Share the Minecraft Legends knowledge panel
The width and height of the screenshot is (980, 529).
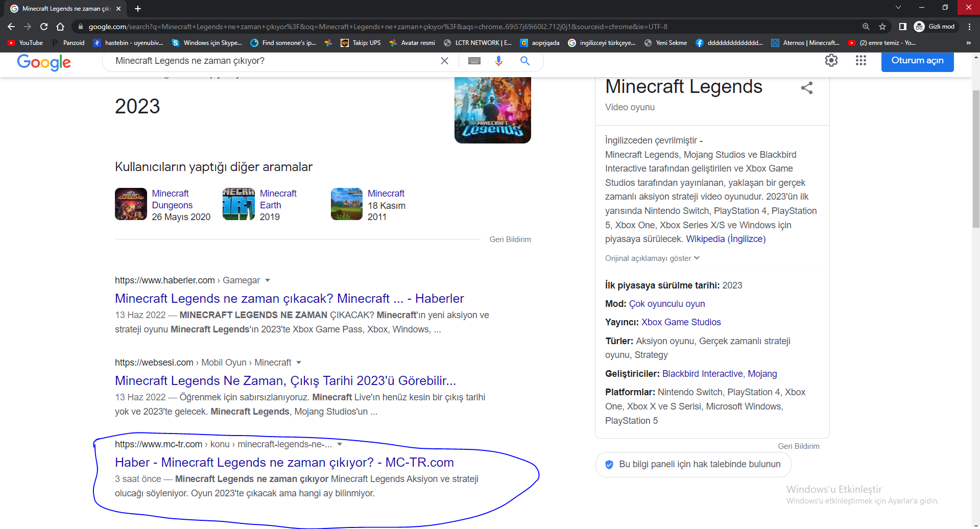click(807, 88)
